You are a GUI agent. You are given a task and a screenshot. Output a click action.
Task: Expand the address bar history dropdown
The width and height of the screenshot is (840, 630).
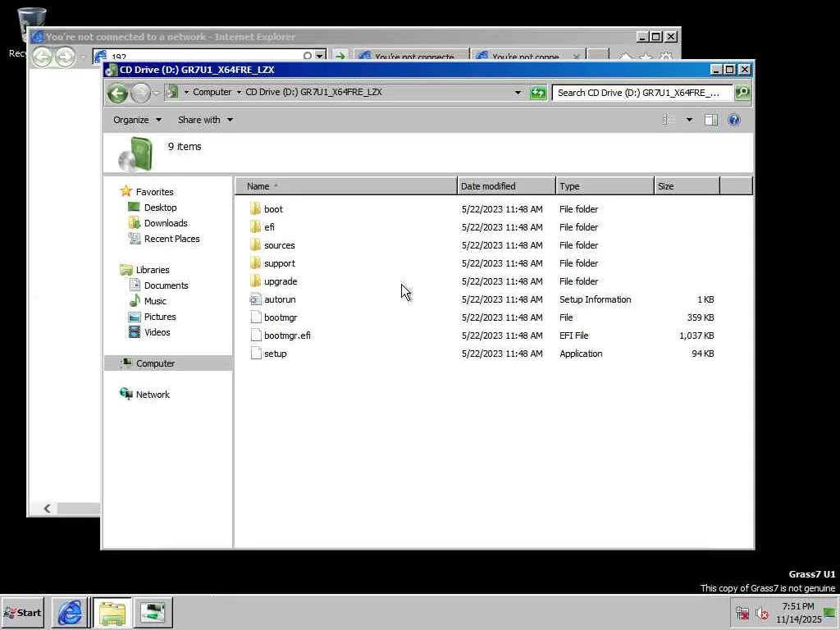(518, 93)
